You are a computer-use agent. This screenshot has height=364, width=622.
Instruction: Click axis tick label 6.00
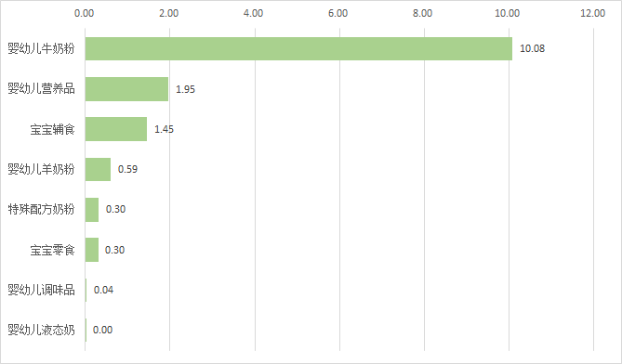(338, 14)
